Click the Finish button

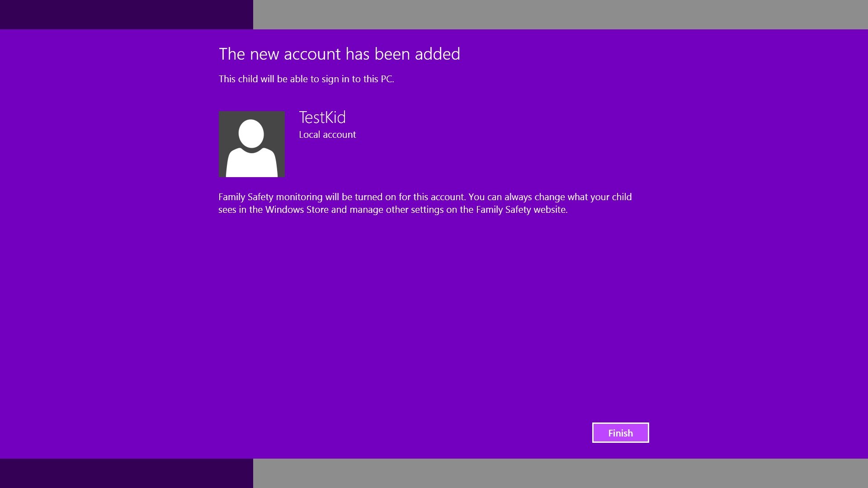(620, 433)
